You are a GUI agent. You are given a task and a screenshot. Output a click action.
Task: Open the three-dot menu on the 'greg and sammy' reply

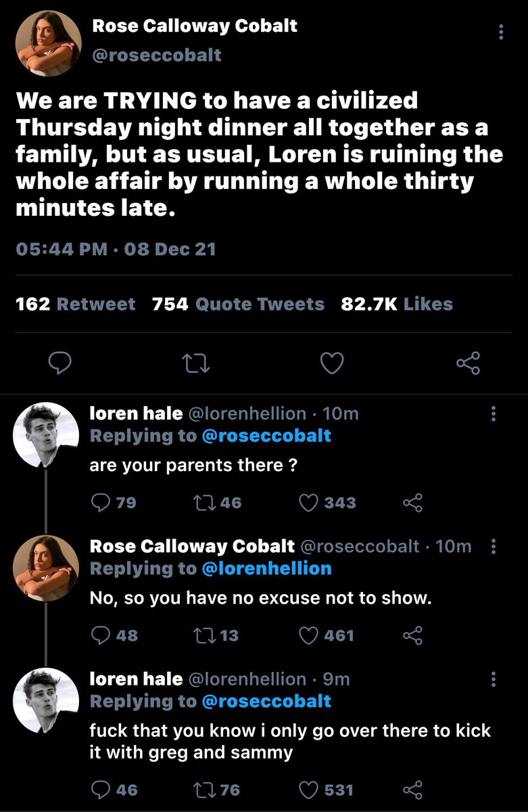(494, 679)
